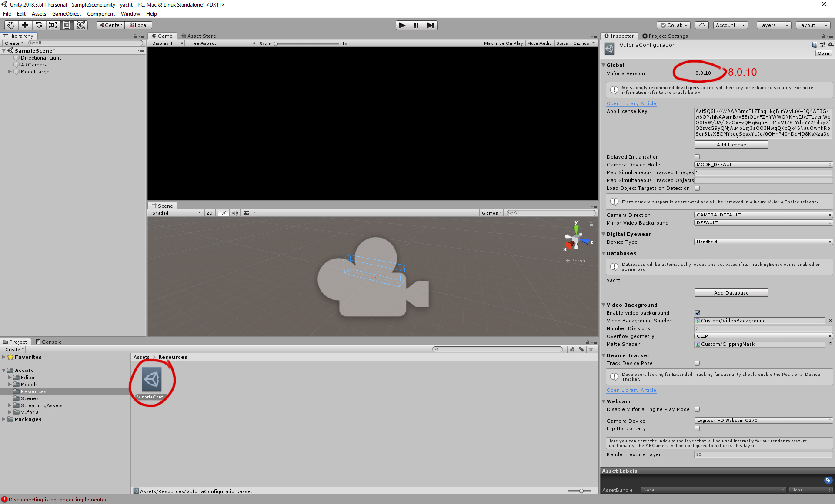Select the Move tool
The height and width of the screenshot is (504, 835).
25,25
